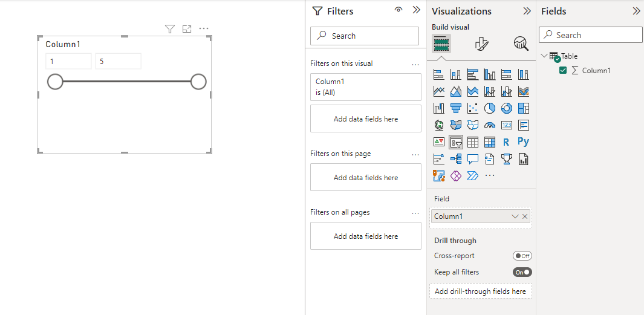Pick the 100% stacked bar chart

[506, 74]
